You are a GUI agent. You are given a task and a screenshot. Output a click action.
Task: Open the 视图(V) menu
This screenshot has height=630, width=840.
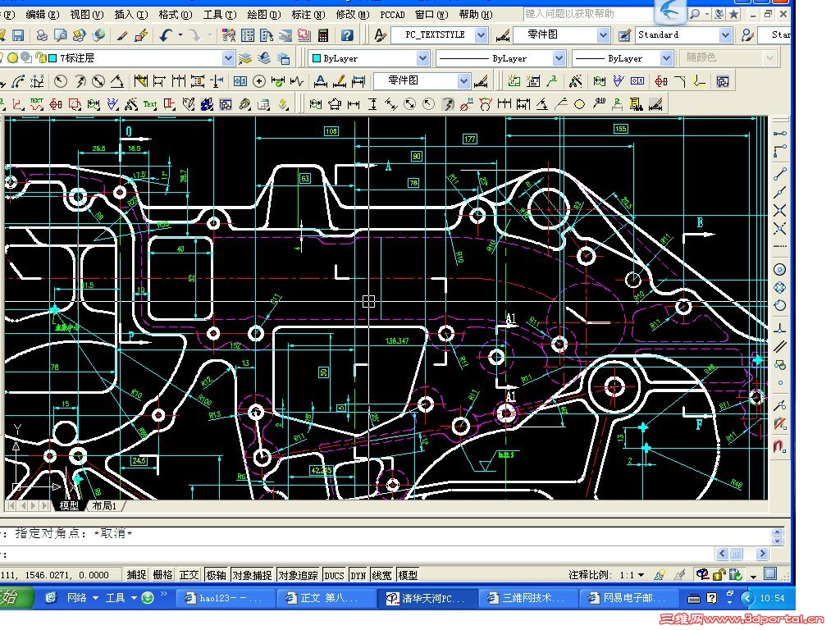point(87,15)
